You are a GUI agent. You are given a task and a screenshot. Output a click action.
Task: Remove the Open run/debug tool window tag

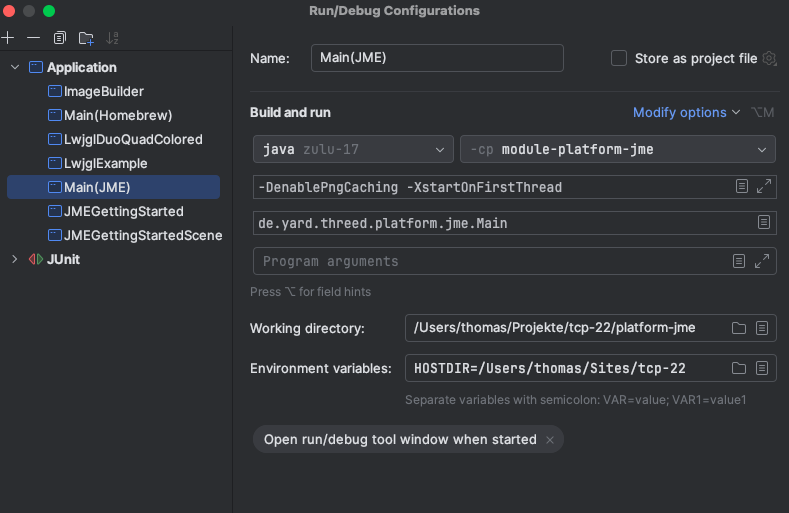point(550,440)
